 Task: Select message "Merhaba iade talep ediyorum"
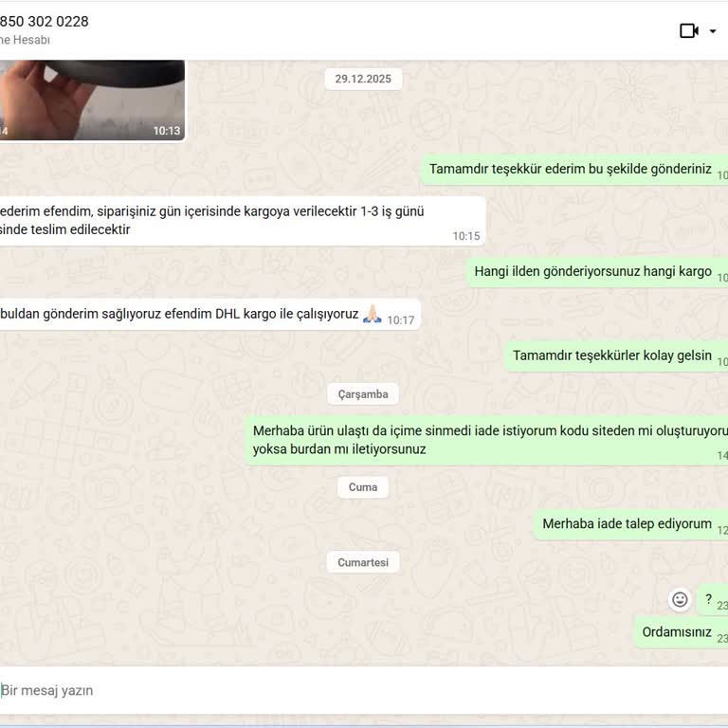631,524
